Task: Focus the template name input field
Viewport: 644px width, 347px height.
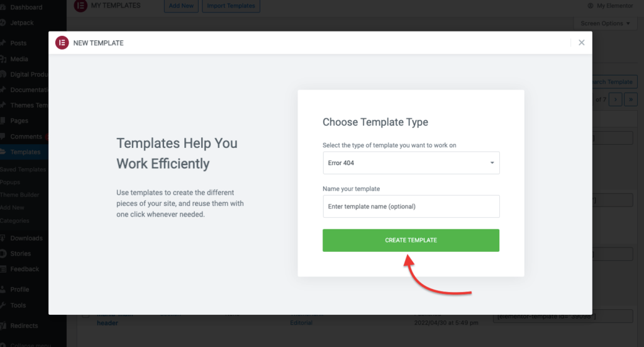Action: (411, 207)
